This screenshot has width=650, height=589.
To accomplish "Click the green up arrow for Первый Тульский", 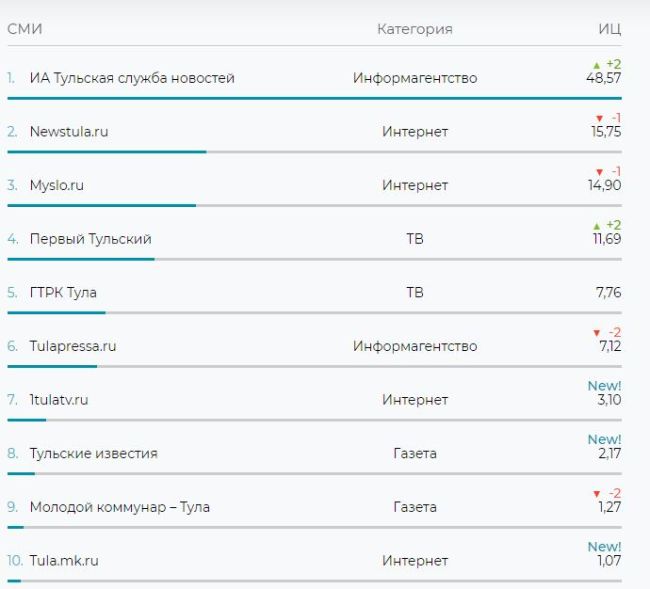I will 597,226.
